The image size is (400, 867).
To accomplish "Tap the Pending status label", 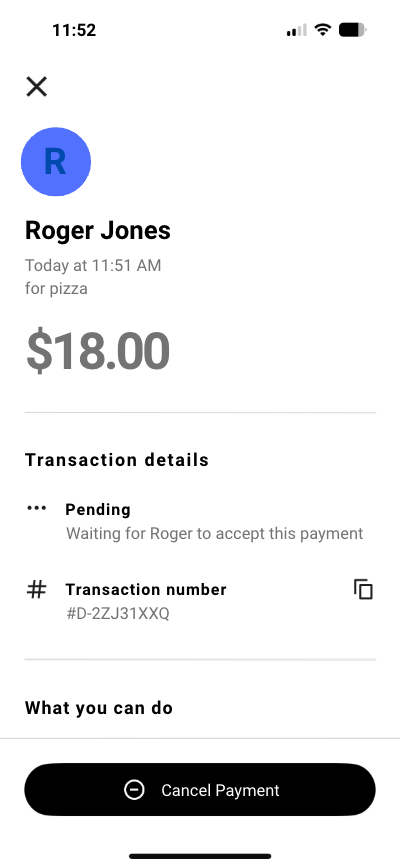I will [x=98, y=509].
